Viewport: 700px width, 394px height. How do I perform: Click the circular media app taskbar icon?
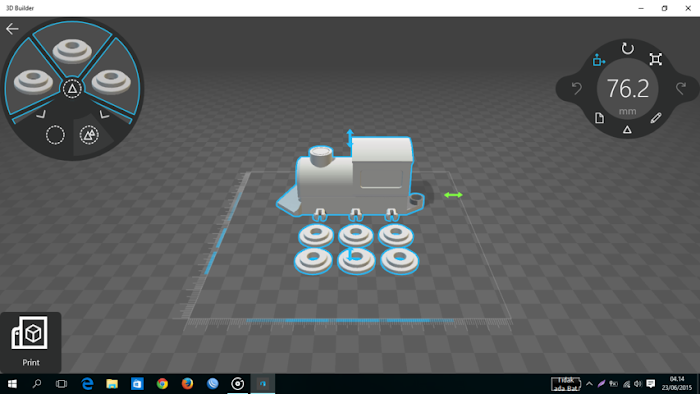(238, 384)
